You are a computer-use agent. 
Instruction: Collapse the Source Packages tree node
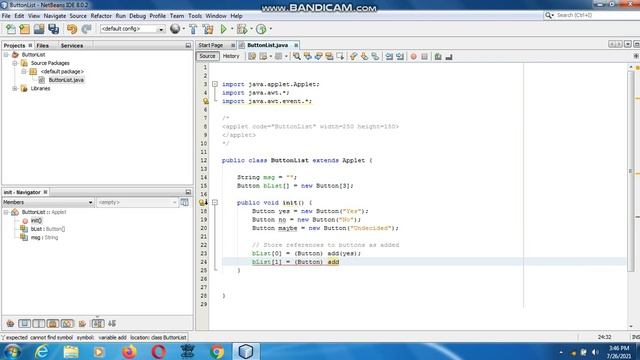(x=15, y=63)
